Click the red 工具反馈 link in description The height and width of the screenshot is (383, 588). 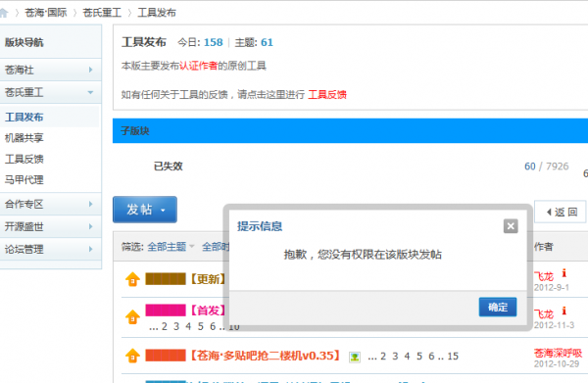[x=327, y=94]
